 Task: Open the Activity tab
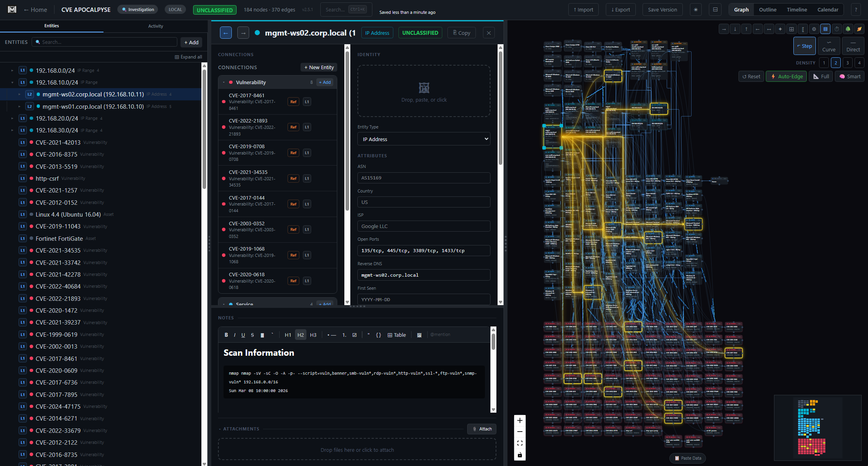click(x=155, y=26)
